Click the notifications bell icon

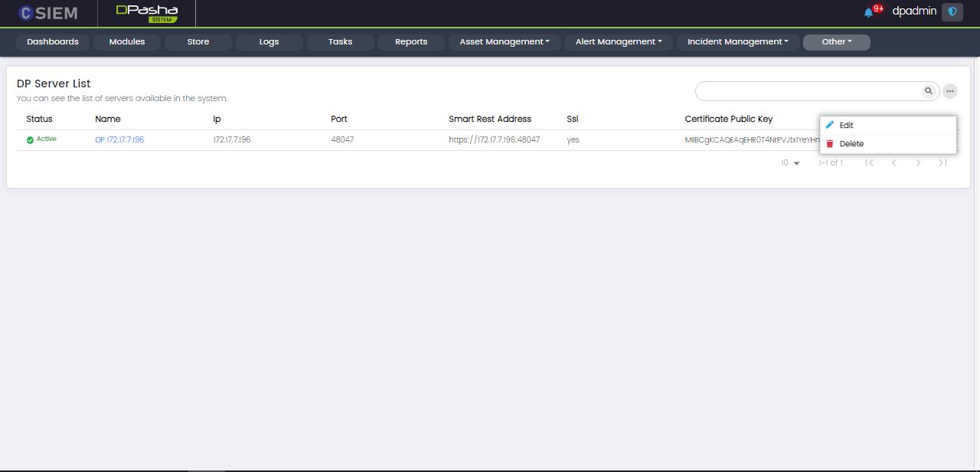click(868, 12)
